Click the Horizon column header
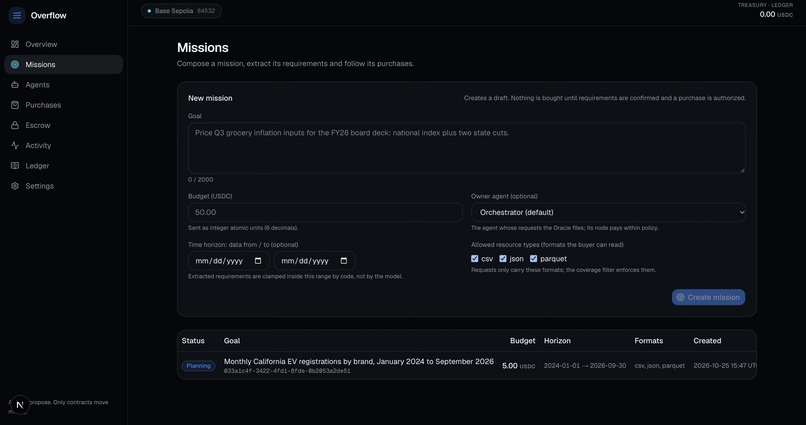The image size is (806, 425). tap(557, 341)
